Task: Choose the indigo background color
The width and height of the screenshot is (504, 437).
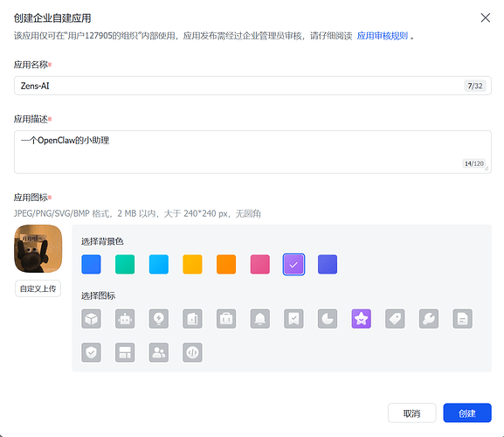Action: [x=328, y=264]
